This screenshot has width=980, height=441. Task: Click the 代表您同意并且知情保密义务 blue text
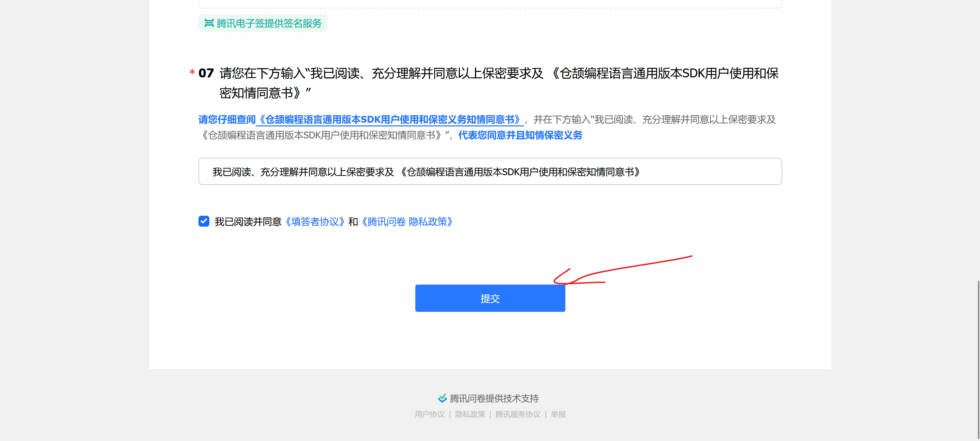pyautogui.click(x=520, y=135)
